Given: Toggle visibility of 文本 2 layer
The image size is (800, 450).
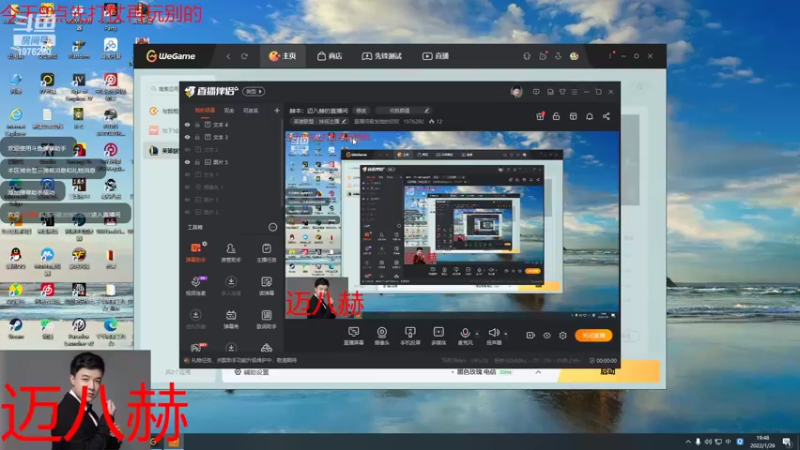Looking at the screenshot, I should [x=187, y=149].
